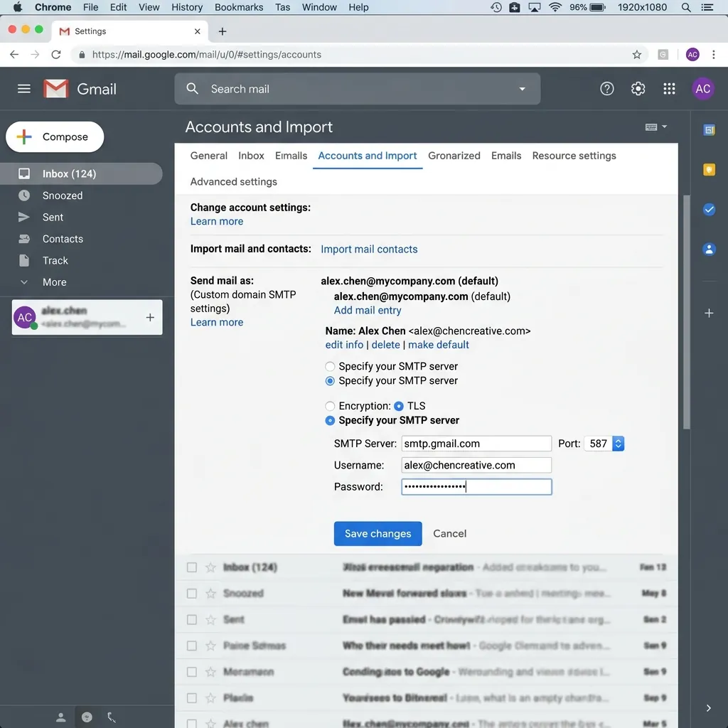Viewport: 728px width, 728px height.
Task: Click the phone call icon at the bottom left
Action: pyautogui.click(x=112, y=717)
